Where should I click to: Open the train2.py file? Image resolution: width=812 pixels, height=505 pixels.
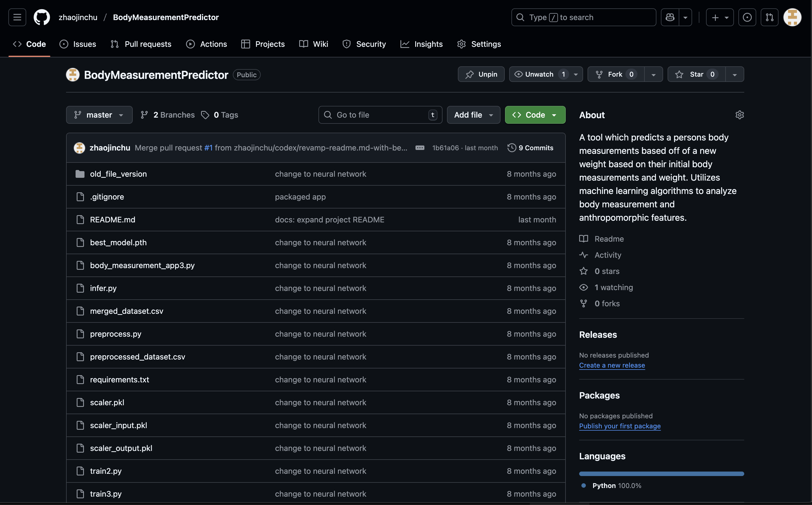pos(106,471)
